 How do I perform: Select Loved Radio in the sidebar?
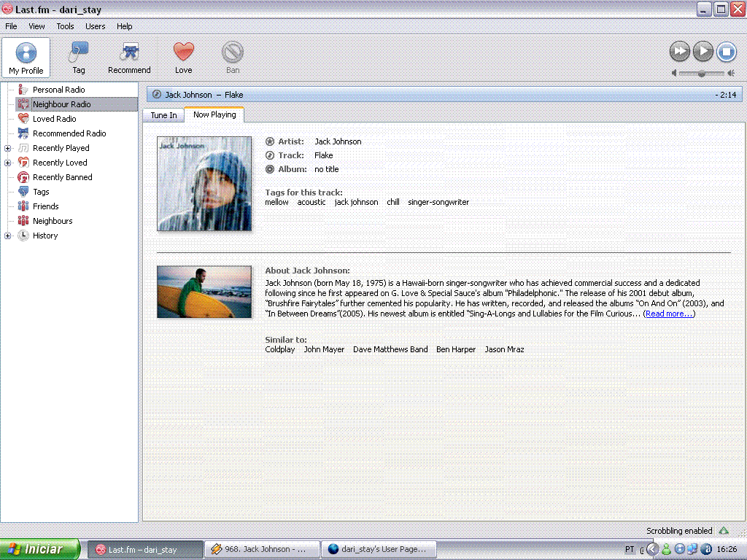pos(54,119)
